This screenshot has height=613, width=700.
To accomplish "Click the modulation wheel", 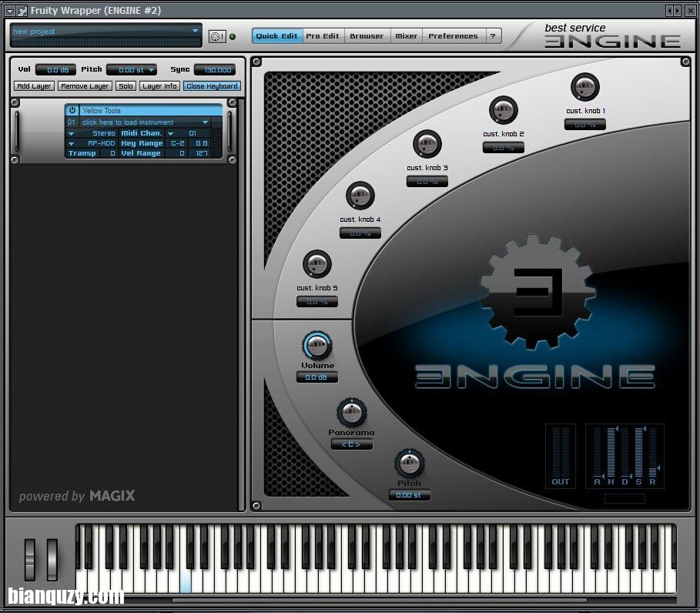I will pyautogui.click(x=52, y=559).
